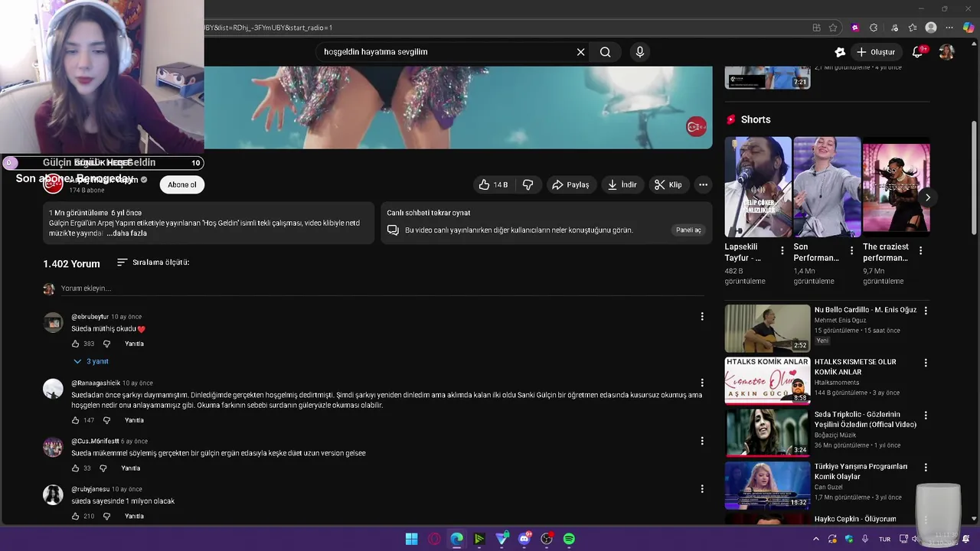Add page to favorites star icon
Image resolution: width=980 pixels, height=551 pixels.
coord(834,28)
